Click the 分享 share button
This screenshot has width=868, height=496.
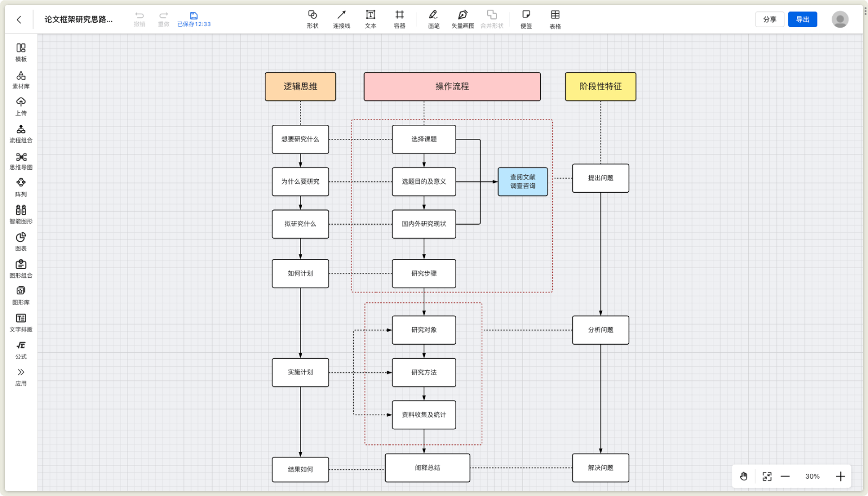pos(769,20)
